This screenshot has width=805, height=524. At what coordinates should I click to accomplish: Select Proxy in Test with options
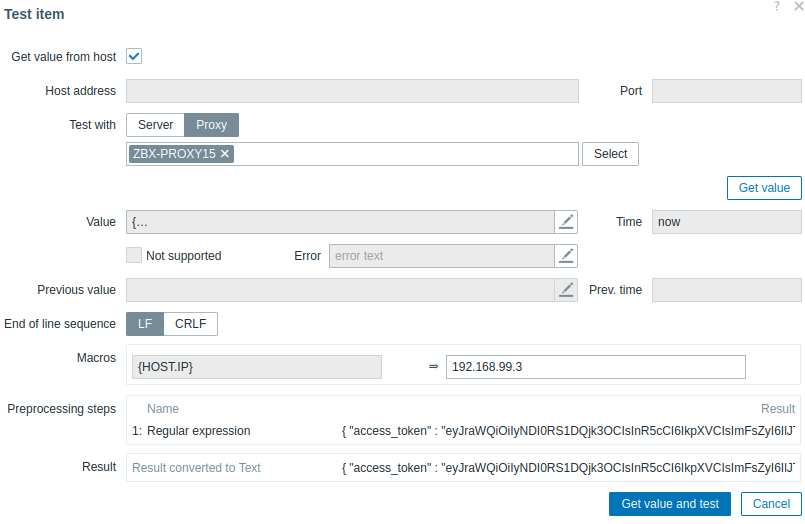tap(211, 125)
